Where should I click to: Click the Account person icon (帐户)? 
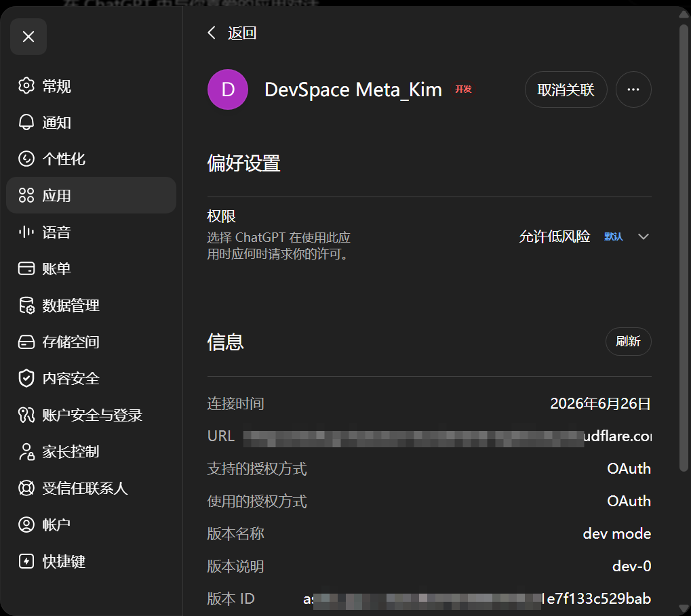(x=26, y=525)
